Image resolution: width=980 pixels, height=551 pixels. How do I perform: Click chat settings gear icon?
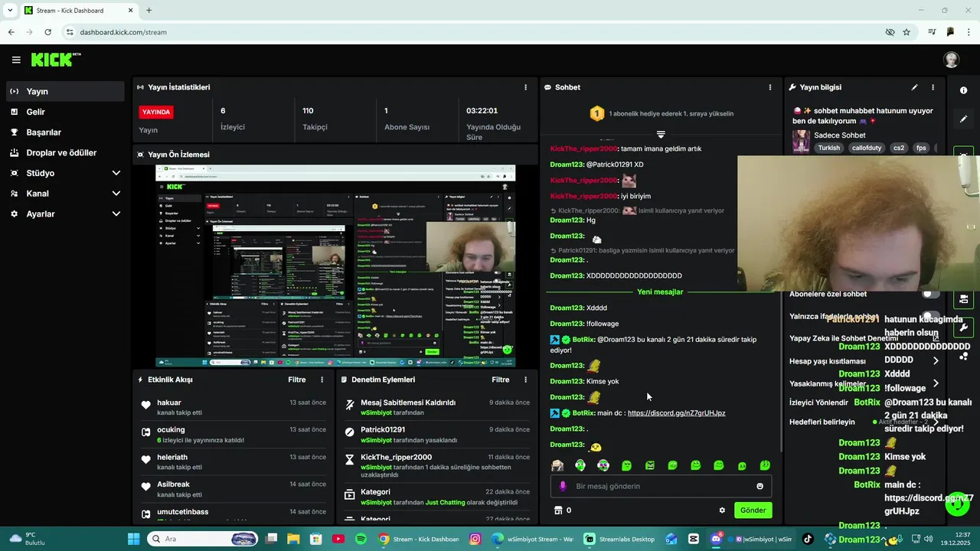[x=722, y=510]
